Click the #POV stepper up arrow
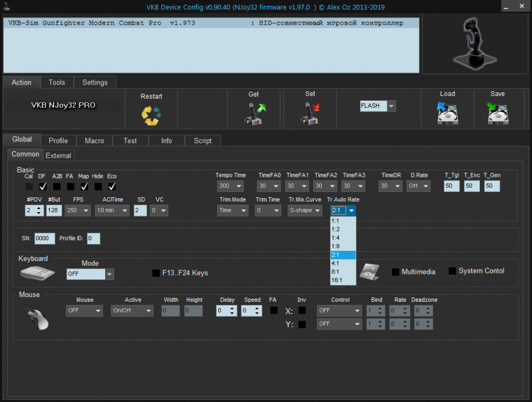The width and height of the screenshot is (532, 402). coord(39,208)
